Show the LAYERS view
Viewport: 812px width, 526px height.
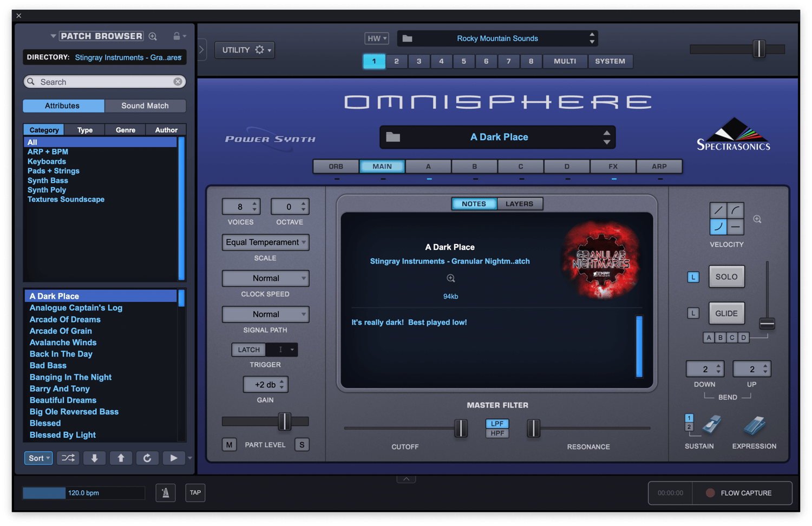coord(519,204)
